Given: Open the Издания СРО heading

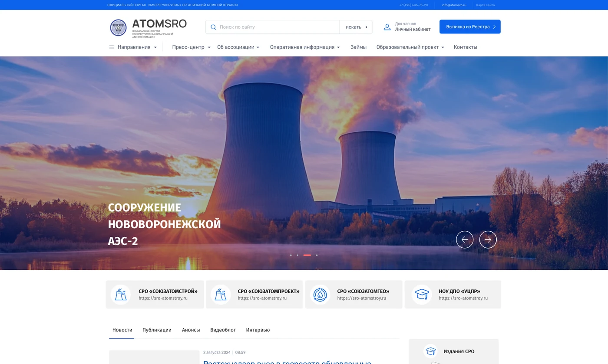Looking at the screenshot, I should tap(459, 351).
